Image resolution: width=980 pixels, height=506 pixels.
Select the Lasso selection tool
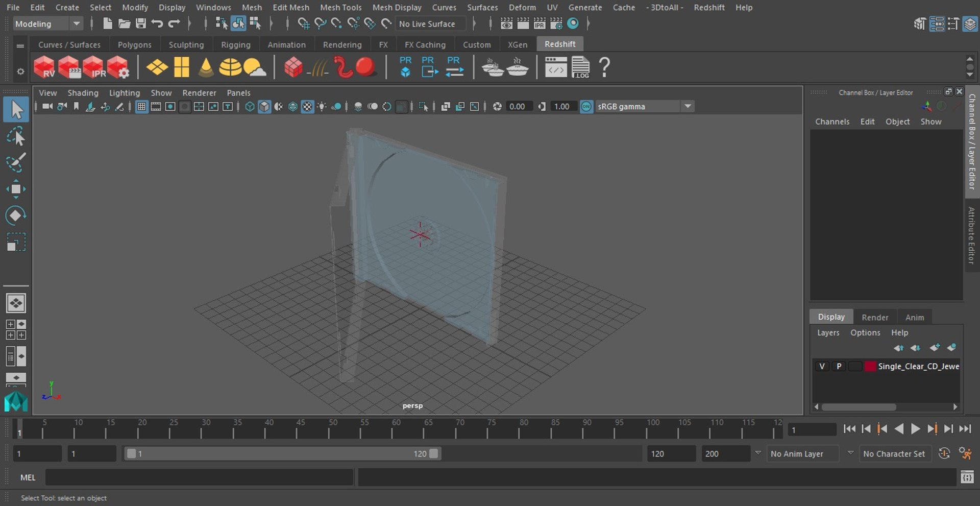coord(16,136)
